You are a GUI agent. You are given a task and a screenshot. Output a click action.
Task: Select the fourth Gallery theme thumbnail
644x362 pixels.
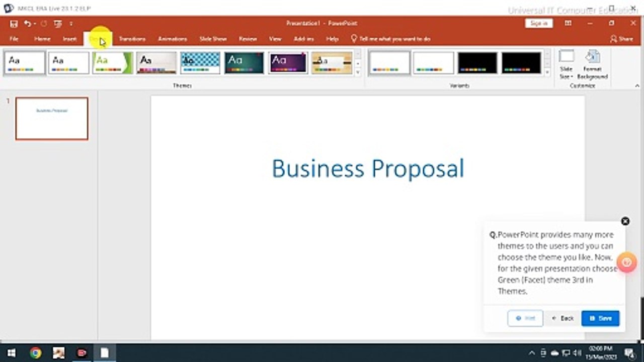[156, 63]
